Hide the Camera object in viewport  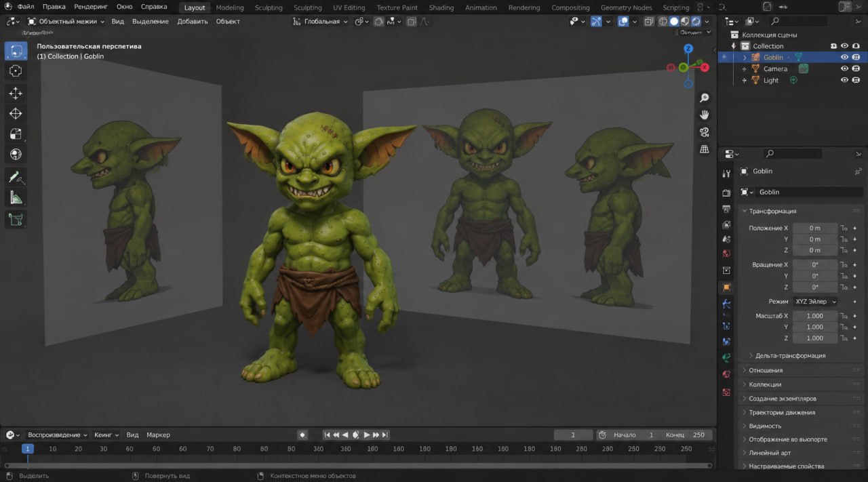click(844, 68)
